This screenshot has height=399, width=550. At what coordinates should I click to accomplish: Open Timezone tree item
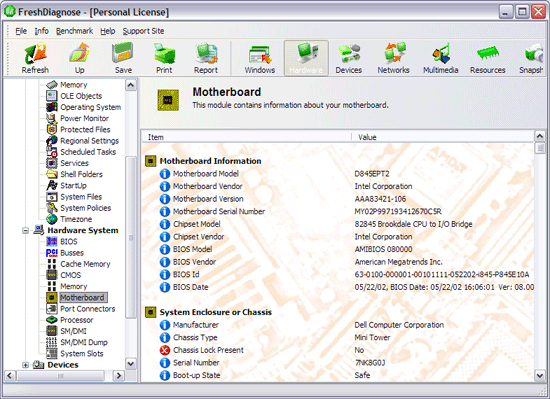coord(76,219)
